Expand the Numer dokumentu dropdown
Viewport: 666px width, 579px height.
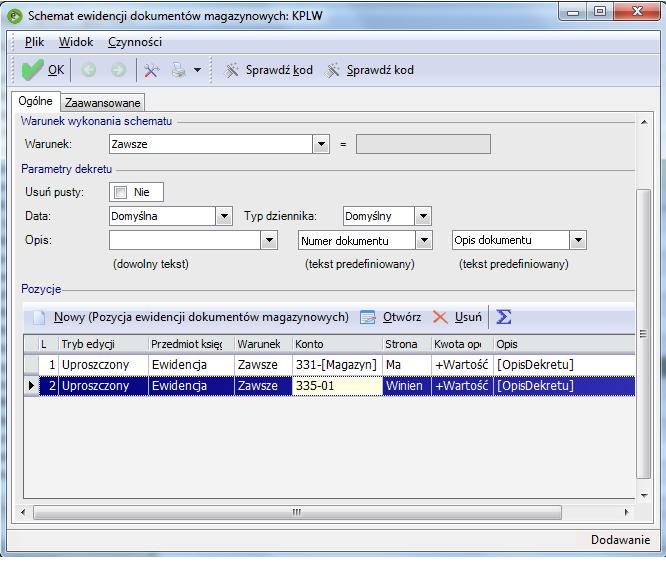click(424, 241)
